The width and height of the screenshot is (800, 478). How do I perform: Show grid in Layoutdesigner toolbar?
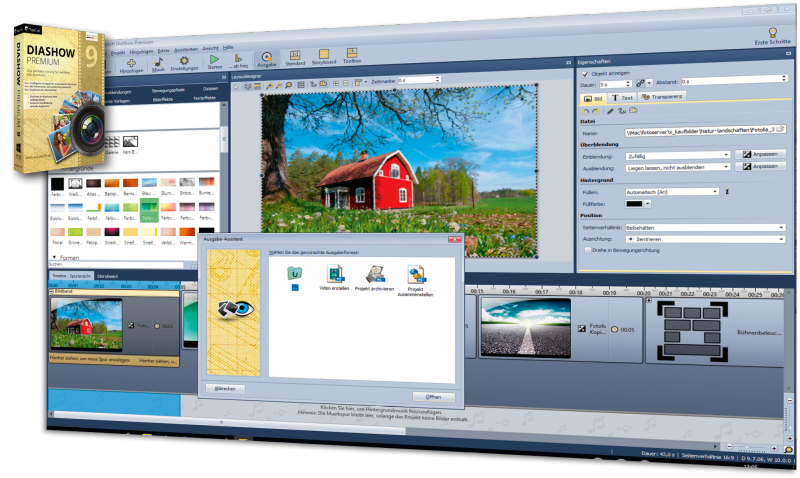coord(301,85)
